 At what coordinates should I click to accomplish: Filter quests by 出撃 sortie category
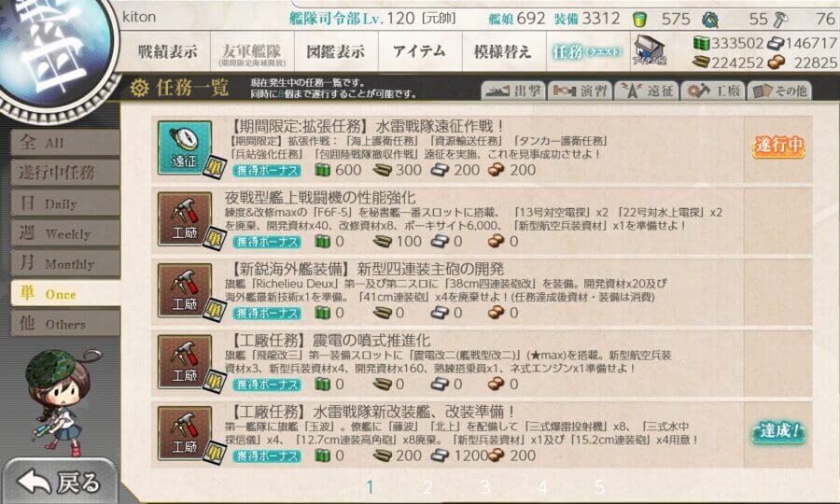tap(513, 91)
